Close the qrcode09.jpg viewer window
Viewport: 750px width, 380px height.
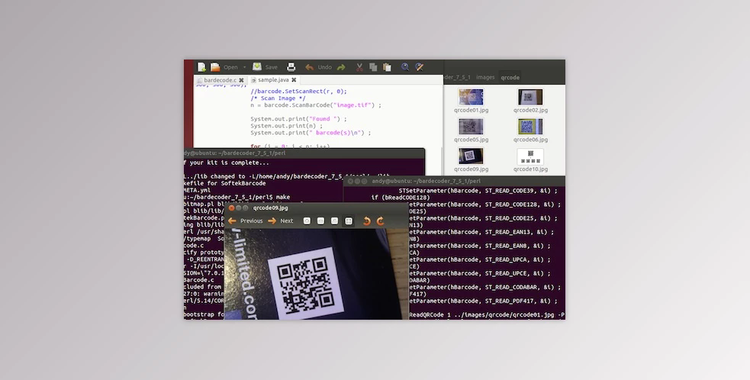coord(232,208)
